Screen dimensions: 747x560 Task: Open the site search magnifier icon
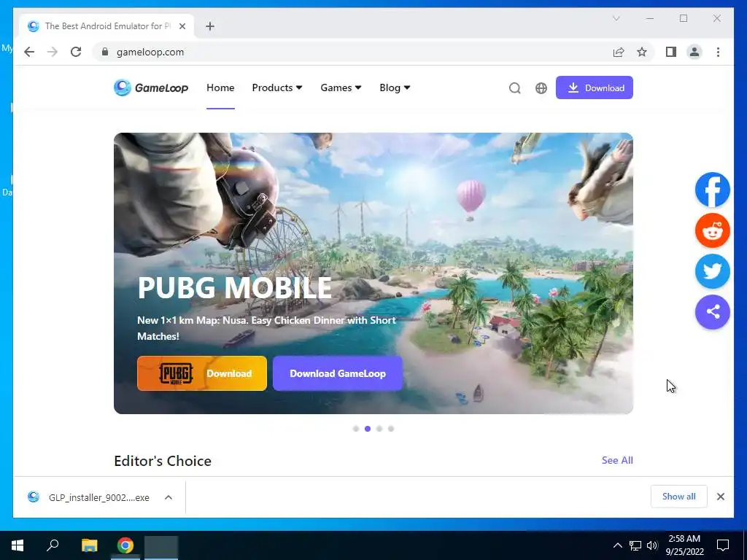[514, 88]
